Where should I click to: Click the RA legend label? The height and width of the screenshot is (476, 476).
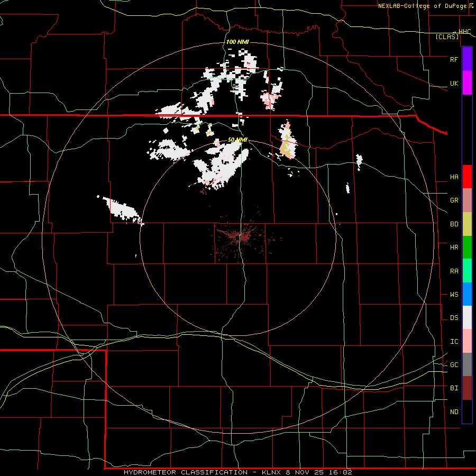click(x=454, y=271)
